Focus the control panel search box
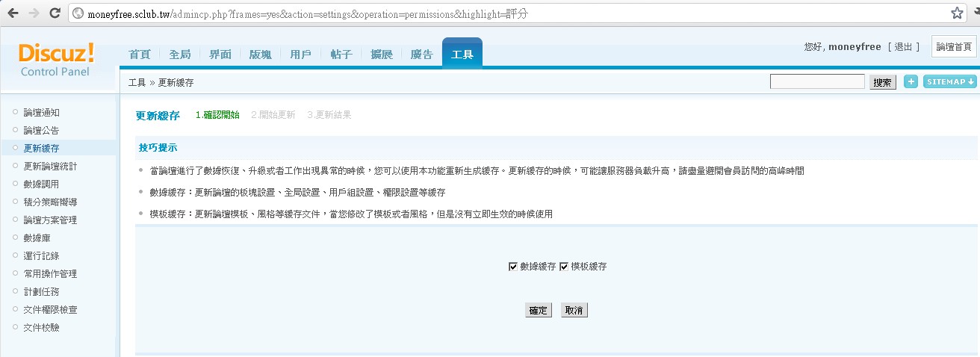Image resolution: width=980 pixels, height=357 pixels. [x=817, y=81]
